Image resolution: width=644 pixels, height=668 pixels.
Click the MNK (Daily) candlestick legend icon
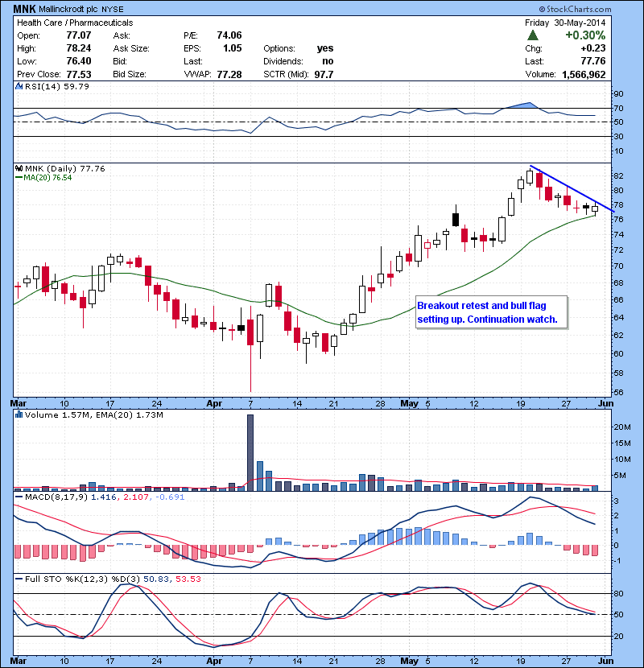pyautogui.click(x=20, y=168)
